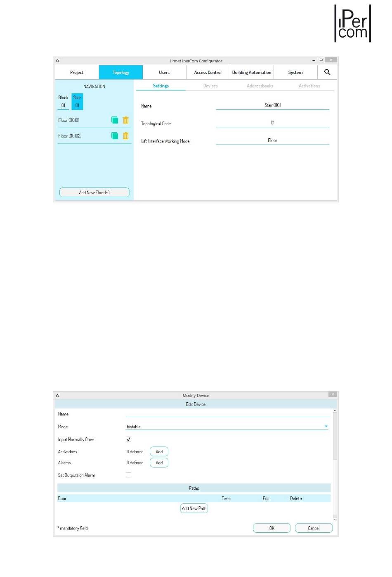Delete Floor 010101 with trash icon

(126, 120)
